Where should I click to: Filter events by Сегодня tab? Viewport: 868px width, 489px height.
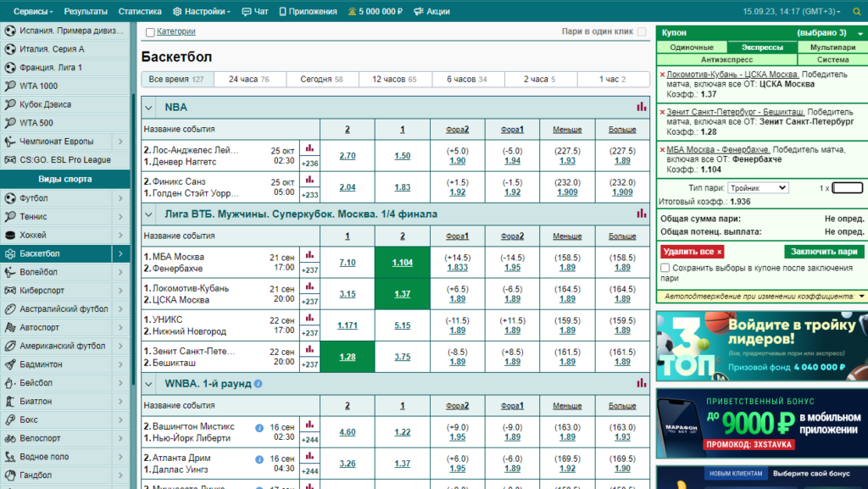click(x=321, y=79)
